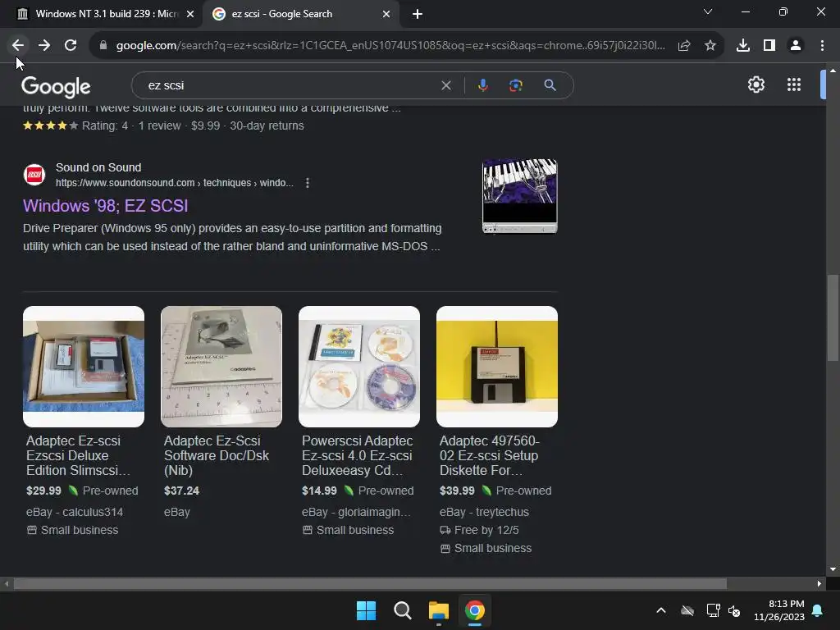View the floppy diskette product image

pyautogui.click(x=497, y=367)
